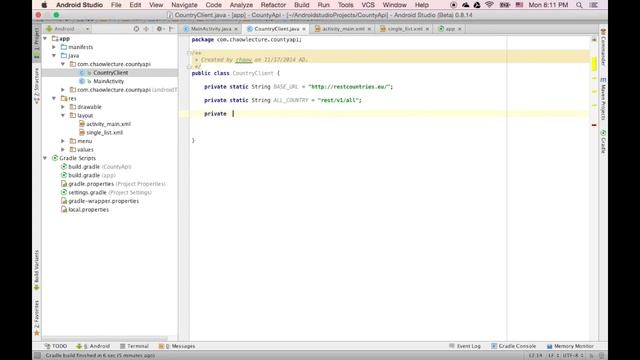Click the Spotlight search icon
Image resolution: width=640 pixels, height=360 pixels.
(x=579, y=5)
